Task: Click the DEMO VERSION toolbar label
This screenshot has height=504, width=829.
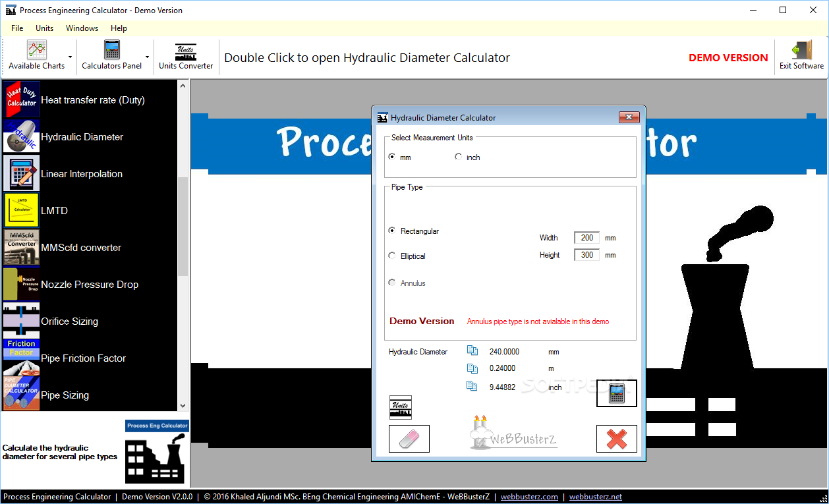Action: coord(728,57)
